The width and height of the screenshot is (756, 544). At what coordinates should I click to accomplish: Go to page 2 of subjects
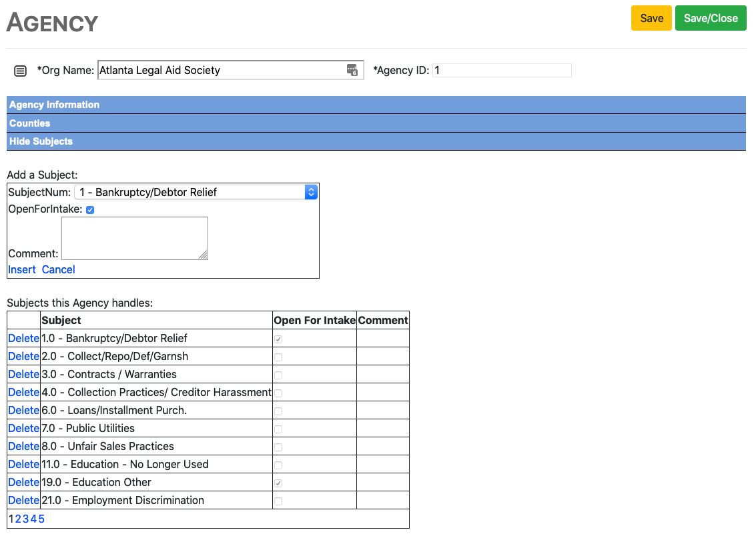tap(19, 519)
